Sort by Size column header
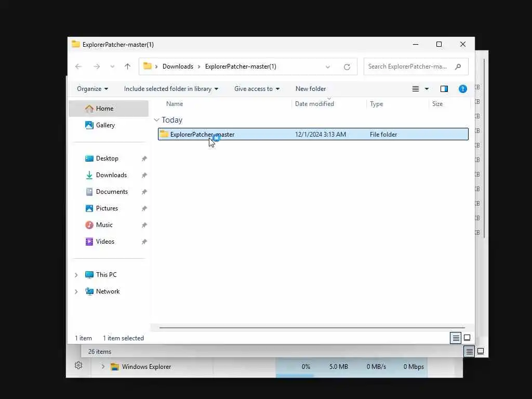This screenshot has height=399, width=532. (x=437, y=104)
